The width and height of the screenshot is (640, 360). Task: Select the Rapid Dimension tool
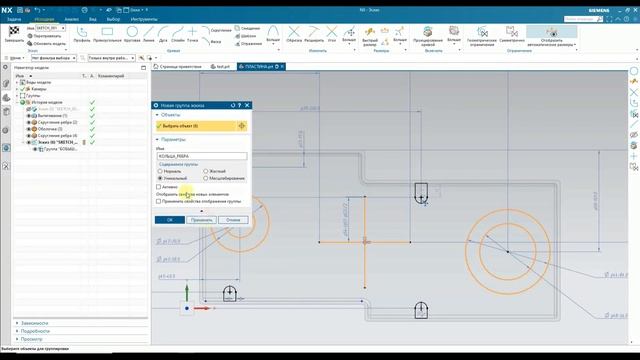coord(370,35)
